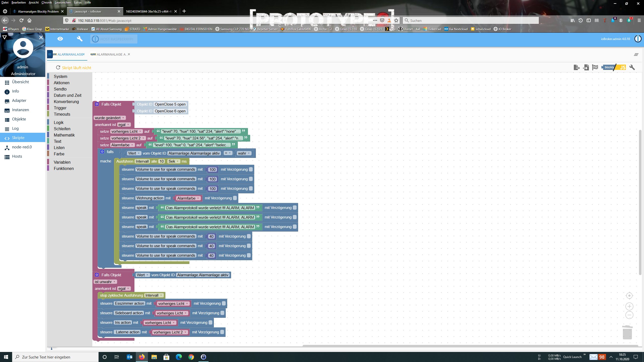Restart script with the refresh icon

click(x=58, y=68)
